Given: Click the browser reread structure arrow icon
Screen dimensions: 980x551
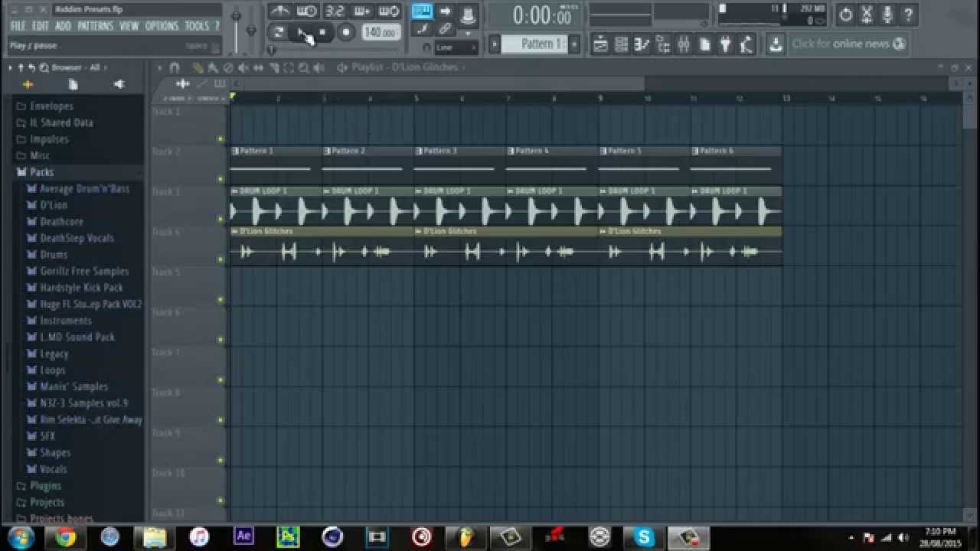Looking at the screenshot, I should 32,67.
